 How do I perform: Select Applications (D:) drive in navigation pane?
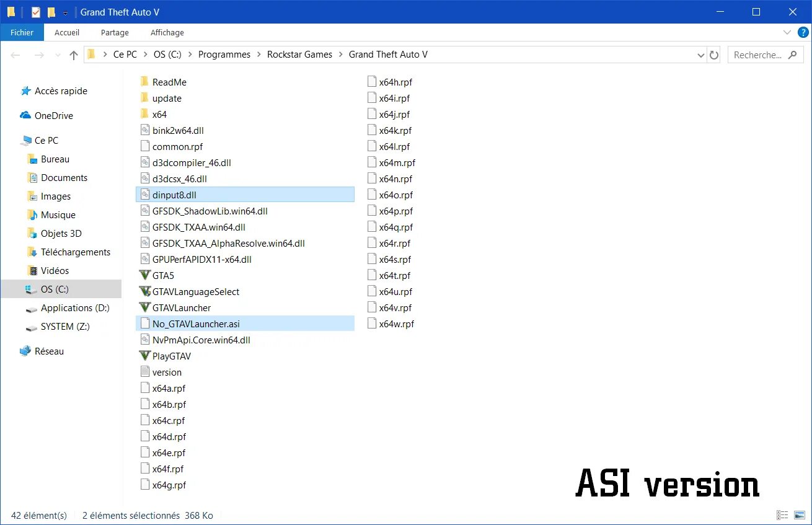[x=75, y=308]
